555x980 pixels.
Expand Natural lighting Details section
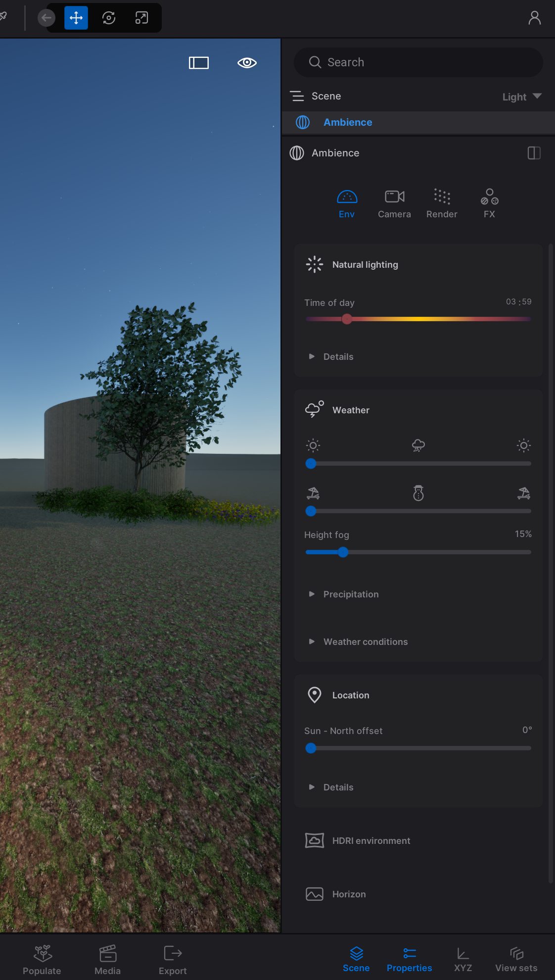pos(338,357)
